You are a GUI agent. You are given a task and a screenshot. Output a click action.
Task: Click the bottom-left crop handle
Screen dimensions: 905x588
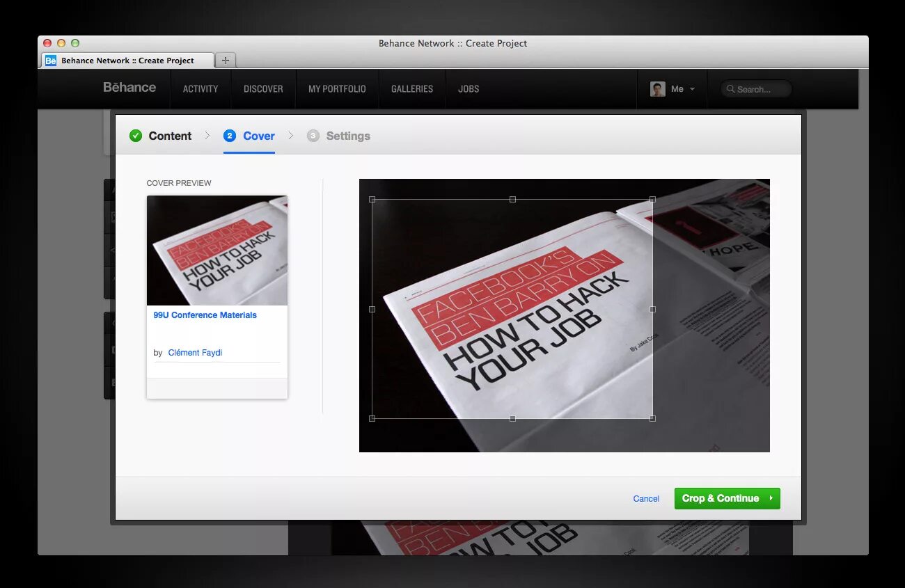click(x=372, y=418)
